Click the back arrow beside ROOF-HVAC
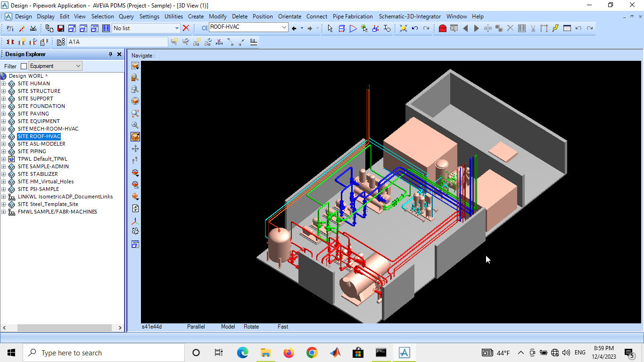Image resolution: width=644 pixels, height=362 pixels. pyautogui.click(x=294, y=28)
